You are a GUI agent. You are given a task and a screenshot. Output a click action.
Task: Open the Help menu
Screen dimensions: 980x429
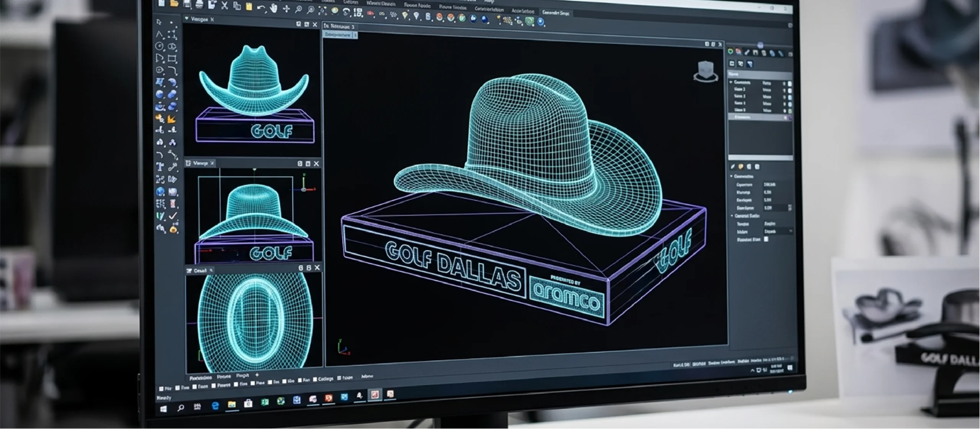489,1
